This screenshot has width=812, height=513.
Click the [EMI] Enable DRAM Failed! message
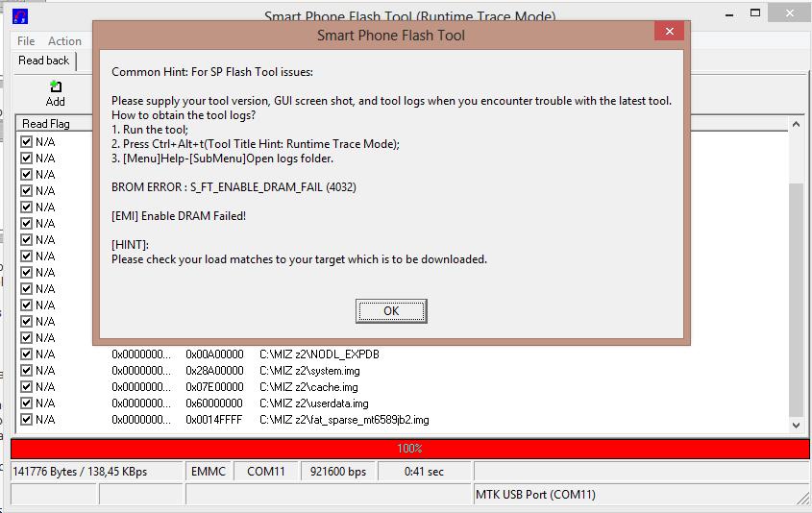coord(179,216)
